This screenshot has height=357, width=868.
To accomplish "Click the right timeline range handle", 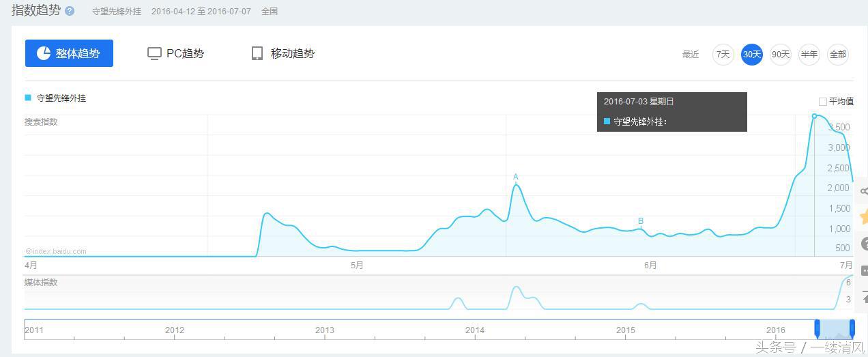I will tap(852, 328).
